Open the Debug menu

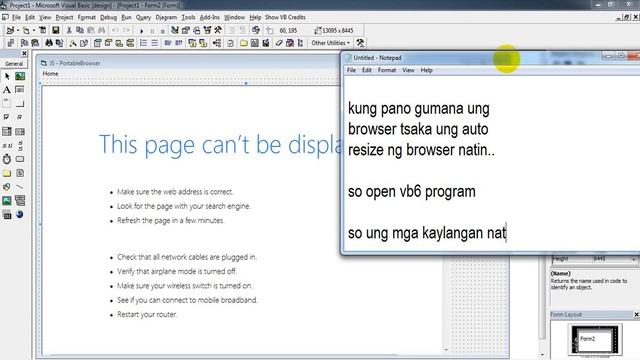108,17
